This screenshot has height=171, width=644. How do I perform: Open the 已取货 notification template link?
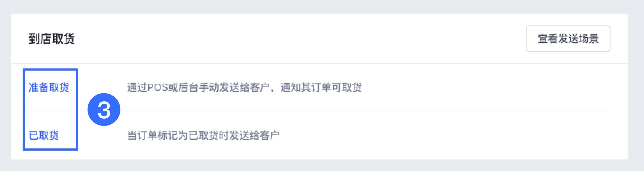click(44, 135)
